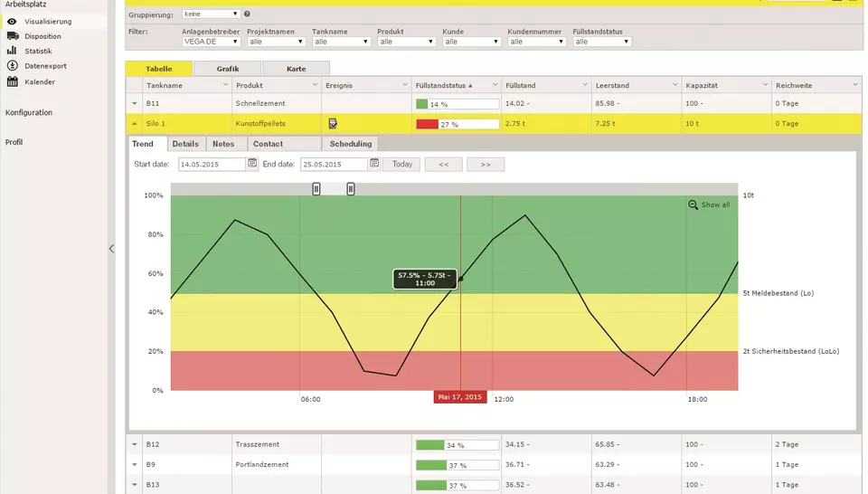Click the event notepad icon for Silo 1
868x494 pixels.
click(333, 124)
